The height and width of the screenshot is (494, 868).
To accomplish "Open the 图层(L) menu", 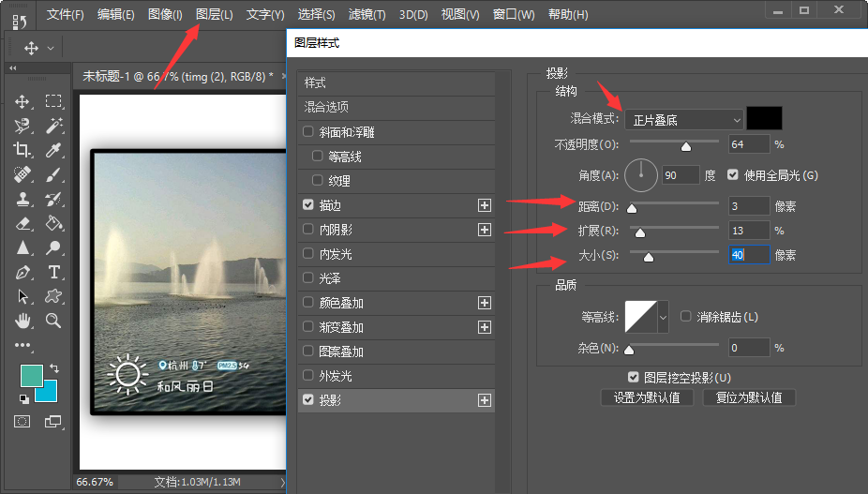I will (215, 14).
